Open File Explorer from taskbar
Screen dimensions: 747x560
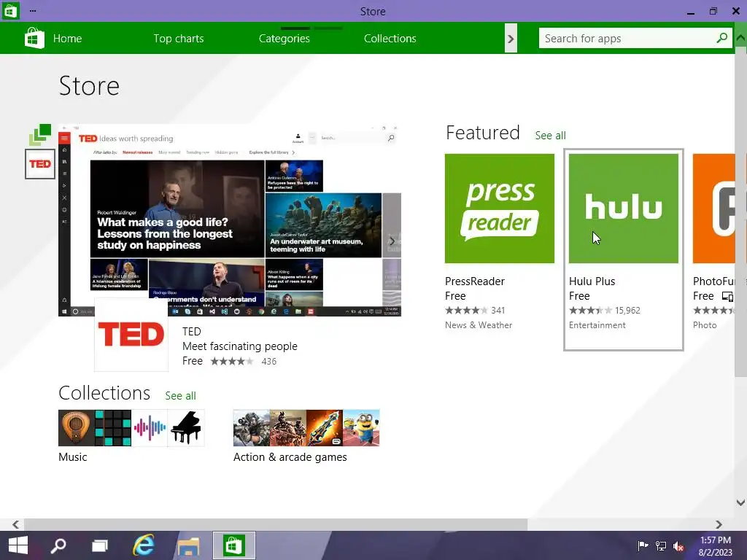point(188,545)
